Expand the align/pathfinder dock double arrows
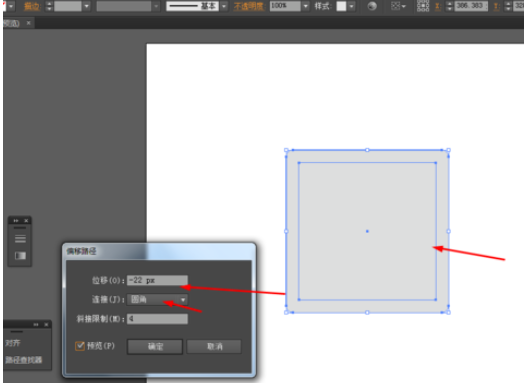 tap(36, 325)
